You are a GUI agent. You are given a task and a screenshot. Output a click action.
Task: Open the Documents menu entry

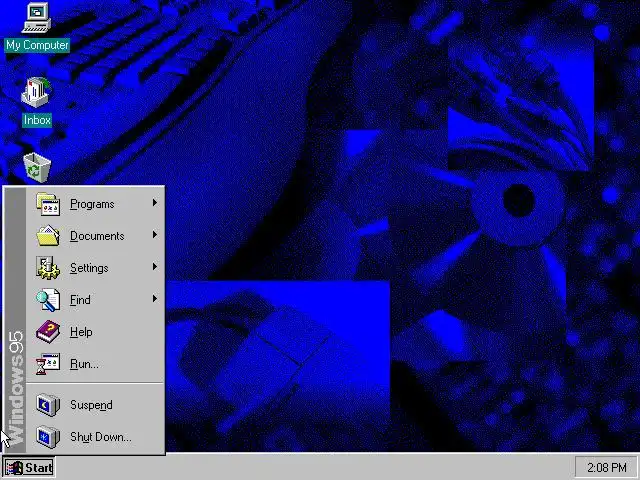point(95,236)
